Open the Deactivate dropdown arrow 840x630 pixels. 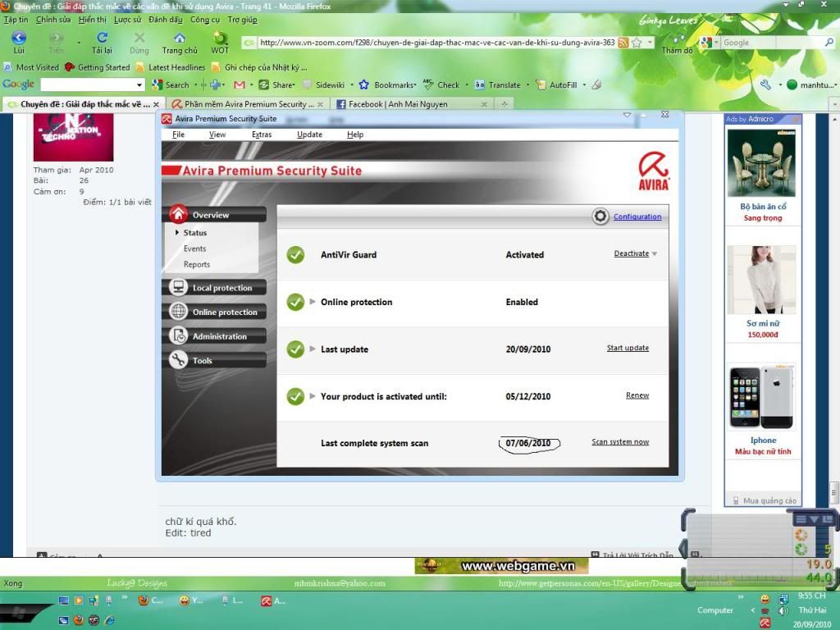(x=655, y=254)
